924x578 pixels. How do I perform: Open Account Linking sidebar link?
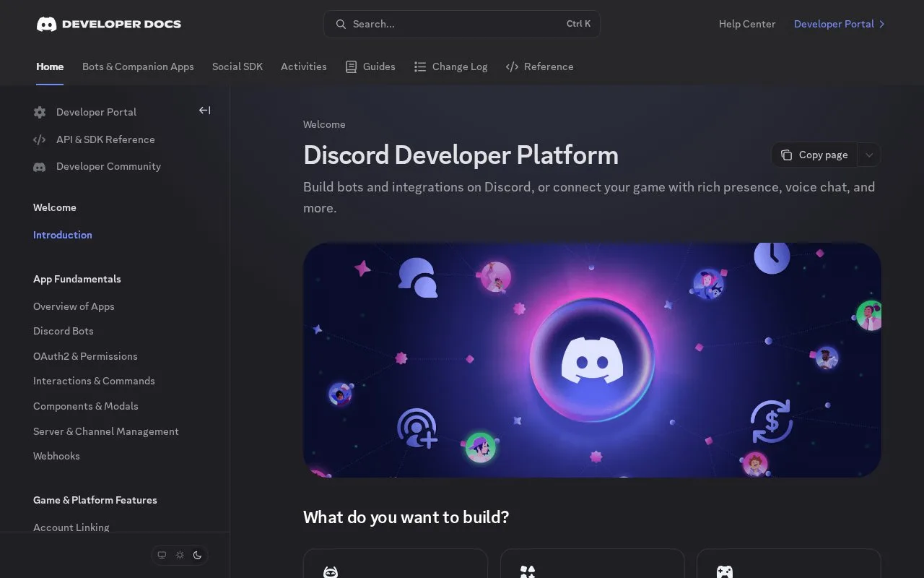(71, 527)
